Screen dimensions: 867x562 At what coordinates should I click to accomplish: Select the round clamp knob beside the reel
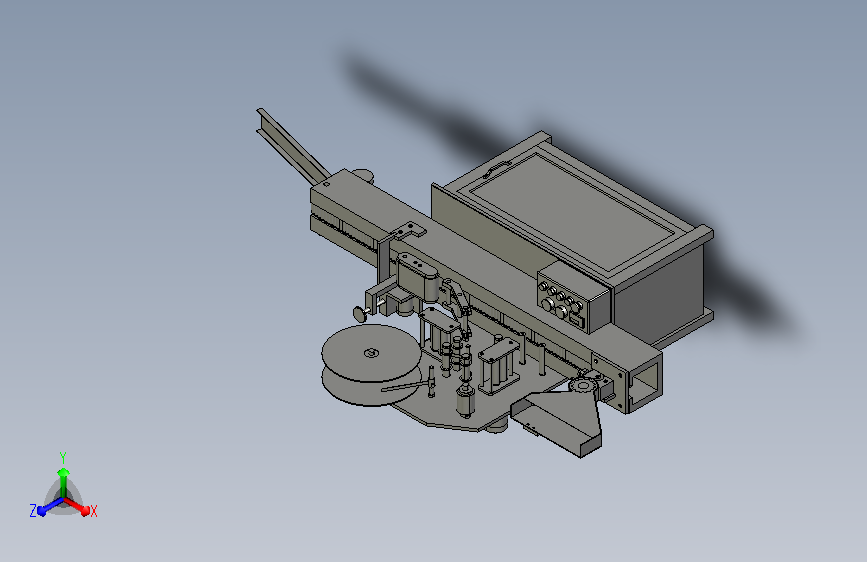point(362,314)
